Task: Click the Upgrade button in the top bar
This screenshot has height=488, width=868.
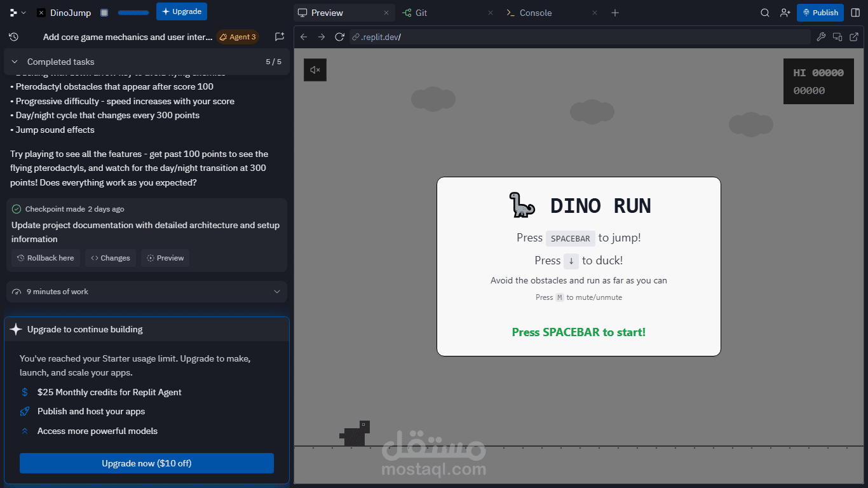Action: pyautogui.click(x=182, y=11)
